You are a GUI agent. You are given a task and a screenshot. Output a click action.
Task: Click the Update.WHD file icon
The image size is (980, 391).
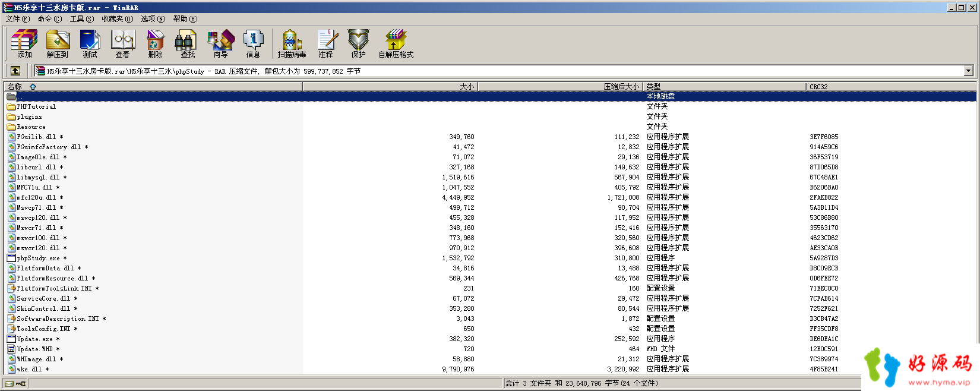pyautogui.click(x=11, y=349)
